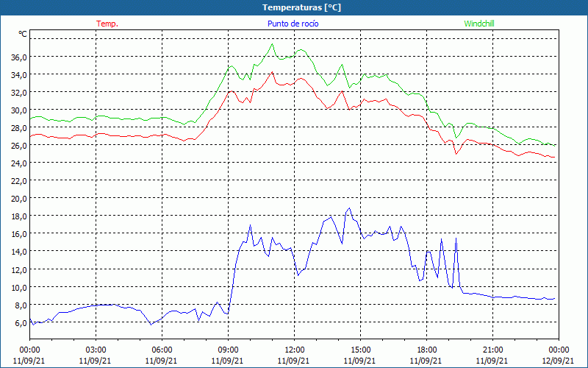Click the 18:00 time axis label
Image resolution: width=588 pixels, height=368 pixels.
pos(426,350)
